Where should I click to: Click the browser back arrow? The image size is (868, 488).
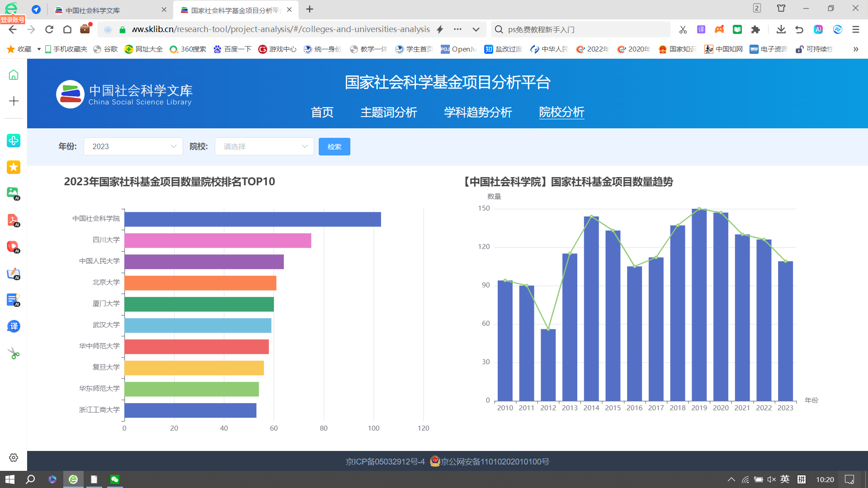tap(13, 29)
